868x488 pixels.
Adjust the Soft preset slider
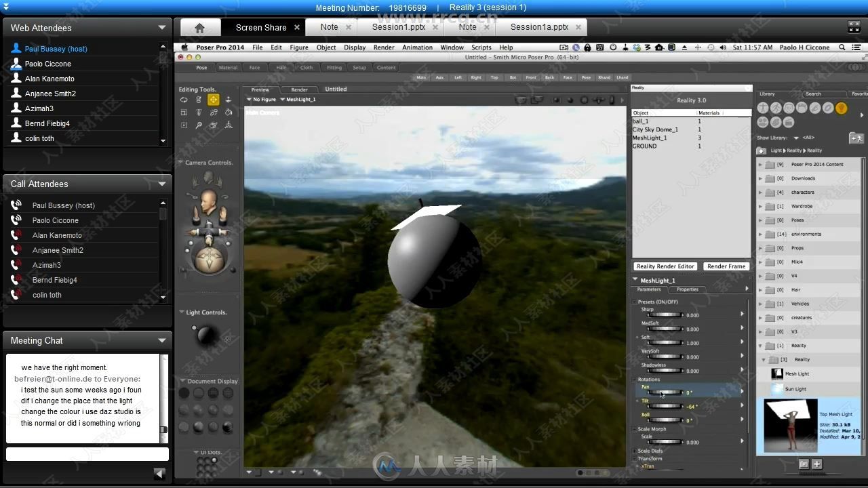[665, 343]
